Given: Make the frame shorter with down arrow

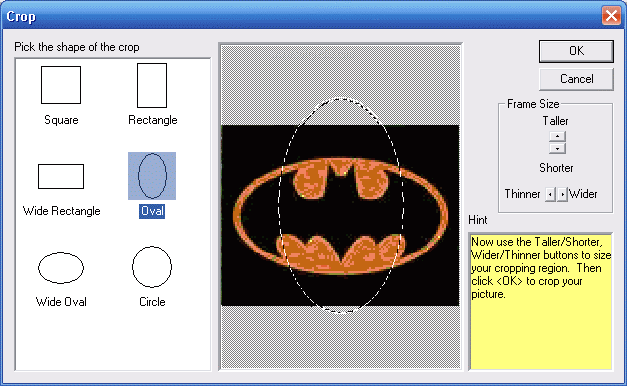Looking at the screenshot, I should pyautogui.click(x=557, y=148).
